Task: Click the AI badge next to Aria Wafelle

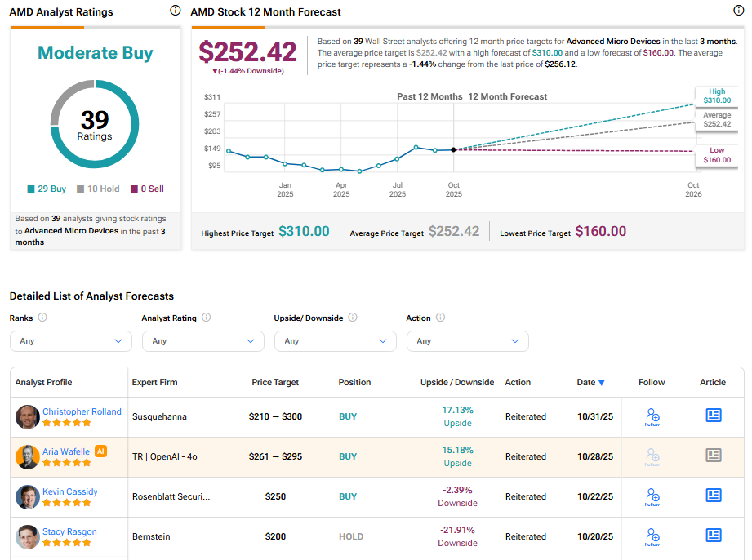Action: [x=101, y=451]
